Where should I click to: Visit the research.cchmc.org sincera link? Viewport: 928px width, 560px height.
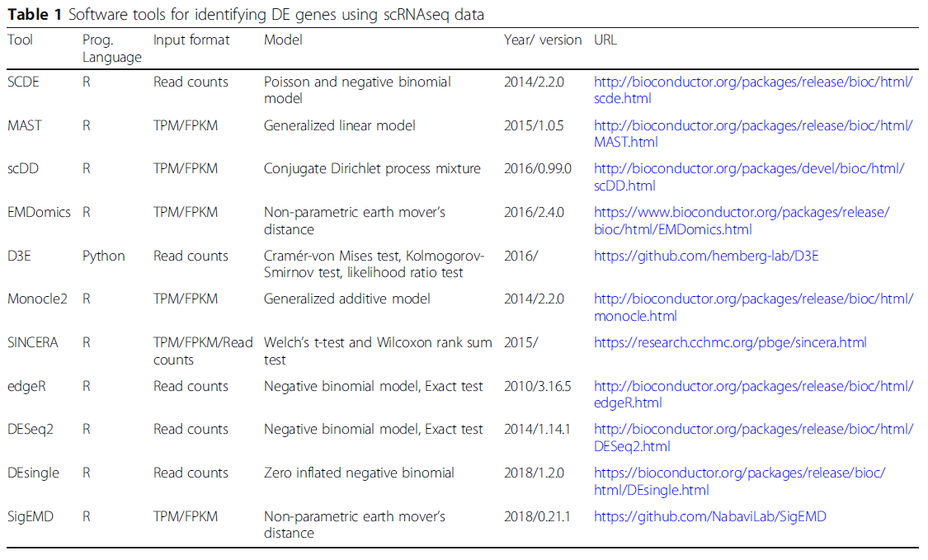pyautogui.click(x=730, y=342)
